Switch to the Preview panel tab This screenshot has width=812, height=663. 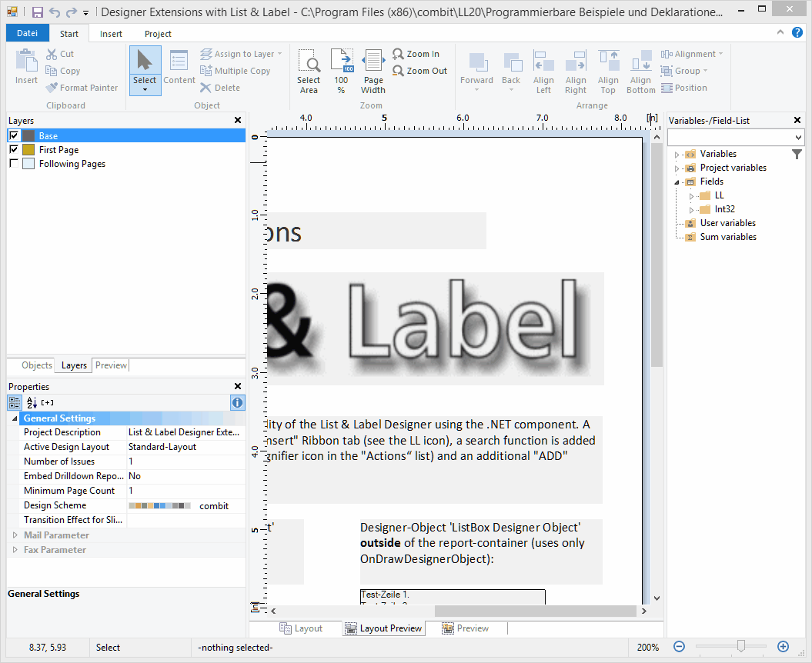(111, 365)
